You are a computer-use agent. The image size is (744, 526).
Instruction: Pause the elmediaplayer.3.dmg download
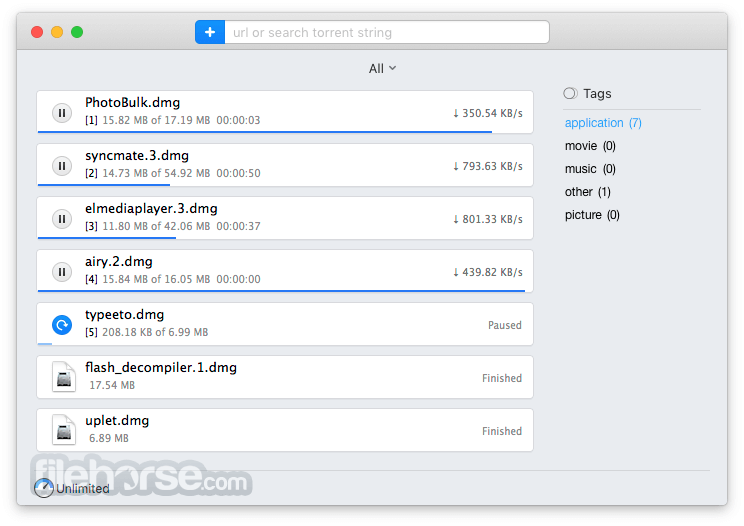62,219
